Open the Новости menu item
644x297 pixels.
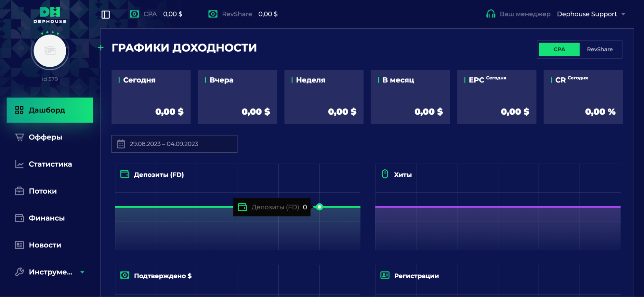pyautogui.click(x=50, y=245)
